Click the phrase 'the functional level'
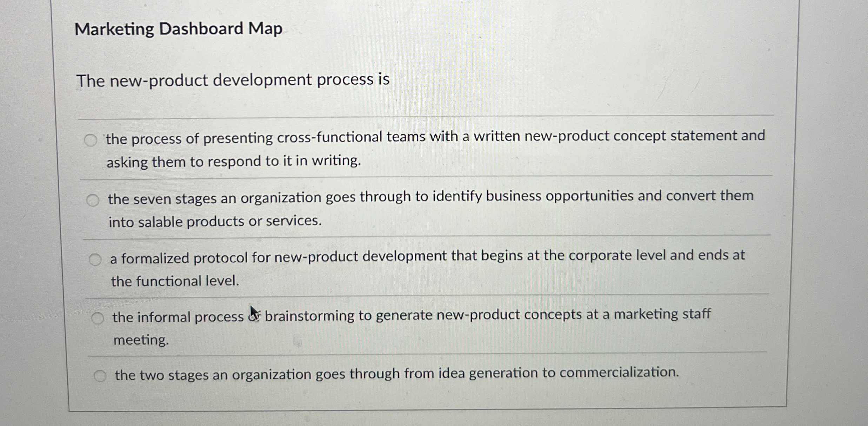This screenshot has height=426, width=868. pyautogui.click(x=175, y=281)
